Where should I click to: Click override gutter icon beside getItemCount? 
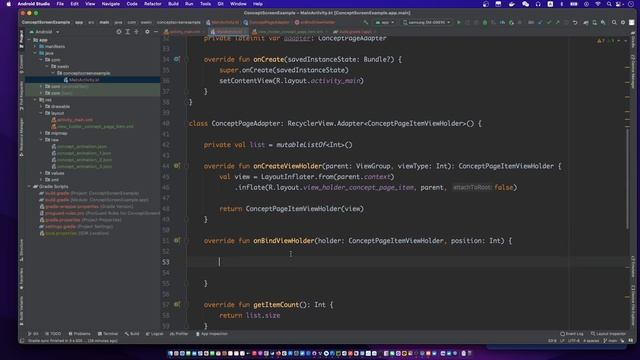pos(177,304)
